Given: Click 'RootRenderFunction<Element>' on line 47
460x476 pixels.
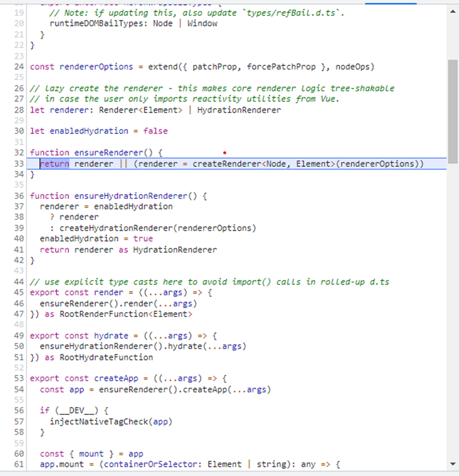Looking at the screenshot, I should 126,314.
